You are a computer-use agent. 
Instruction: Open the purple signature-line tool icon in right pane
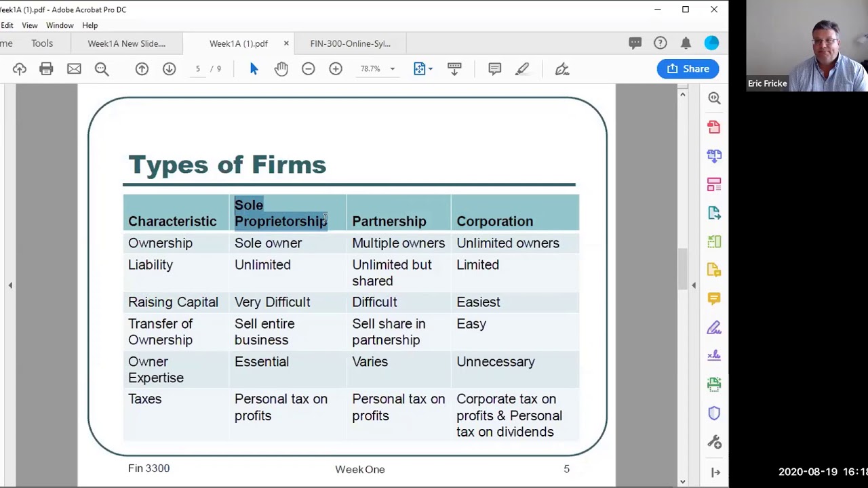coord(714,356)
